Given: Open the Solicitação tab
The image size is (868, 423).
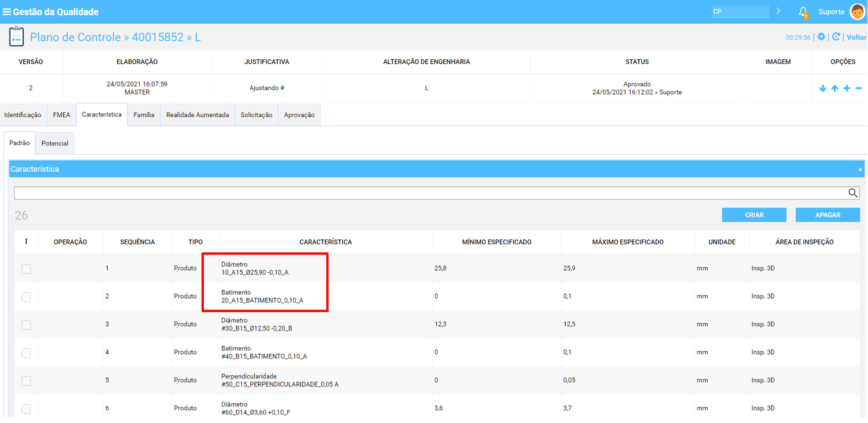Looking at the screenshot, I should click(256, 115).
